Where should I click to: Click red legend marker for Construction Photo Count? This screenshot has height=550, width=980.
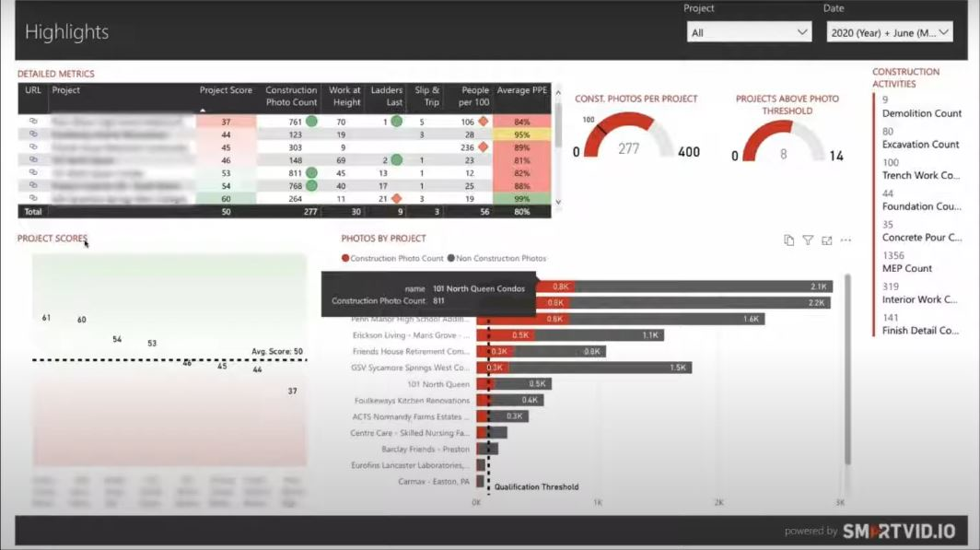tap(345, 258)
